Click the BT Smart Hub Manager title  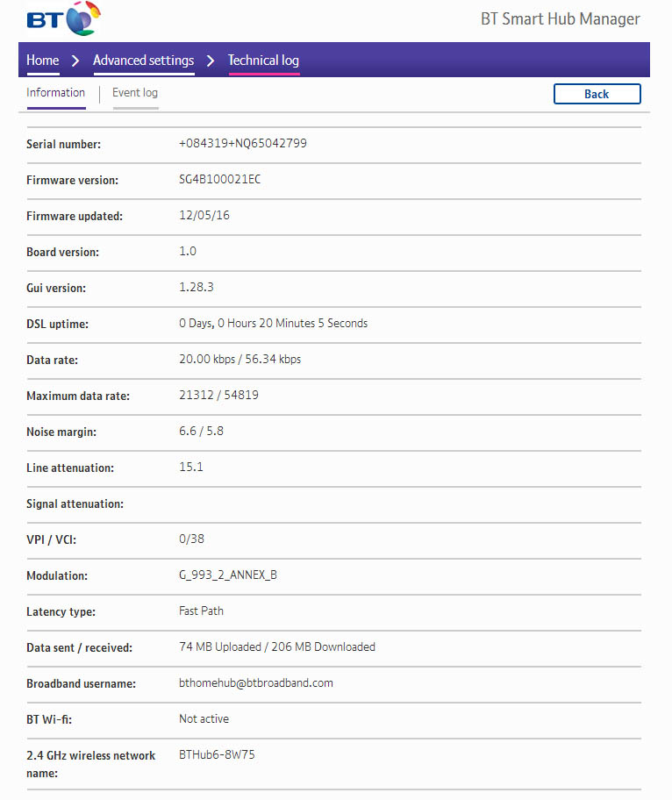coord(560,19)
